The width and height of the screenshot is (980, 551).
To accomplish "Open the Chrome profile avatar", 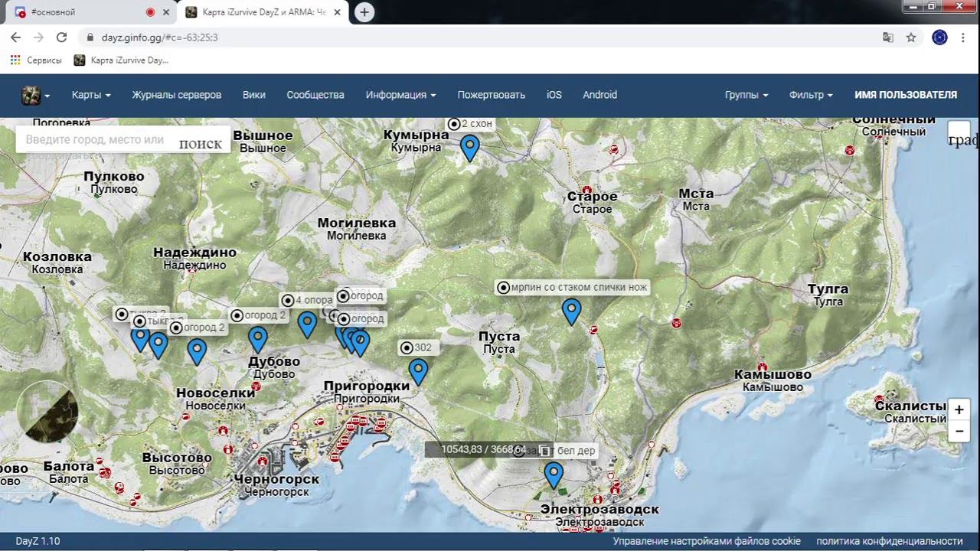I will click(x=939, y=37).
